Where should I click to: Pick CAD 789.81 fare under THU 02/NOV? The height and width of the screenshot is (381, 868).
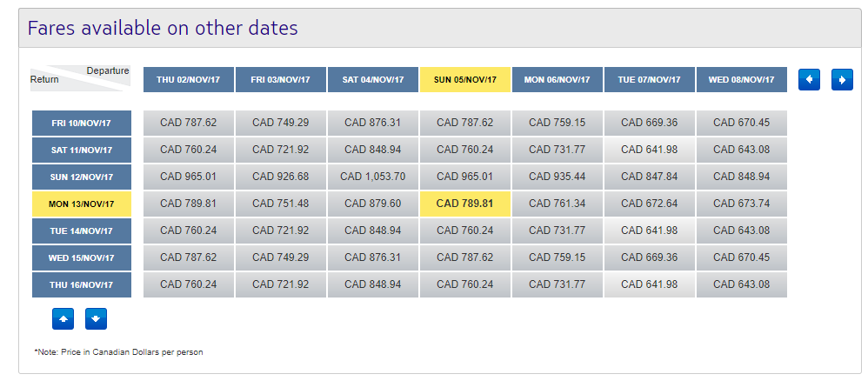189,204
